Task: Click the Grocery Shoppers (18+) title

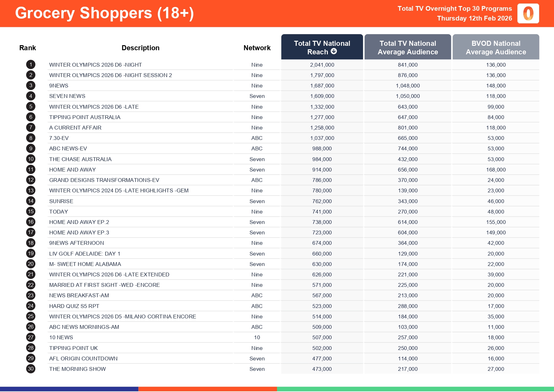Action: [104, 13]
